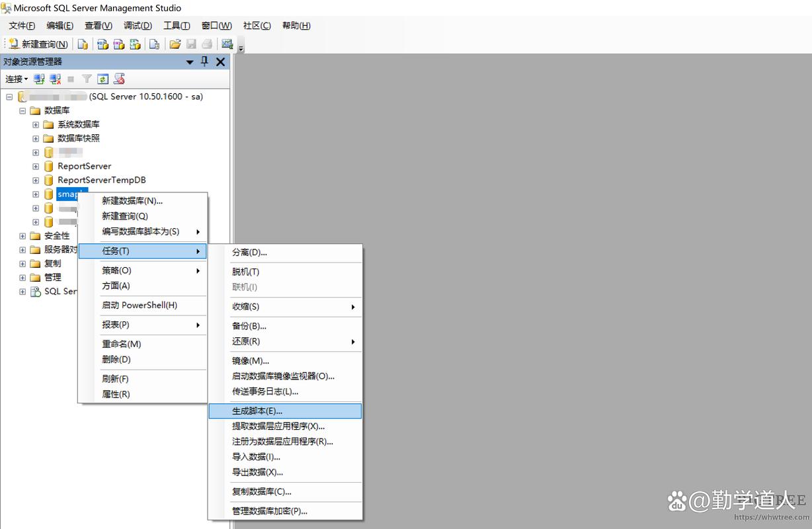Open the 工具(T) menu

coord(177,26)
